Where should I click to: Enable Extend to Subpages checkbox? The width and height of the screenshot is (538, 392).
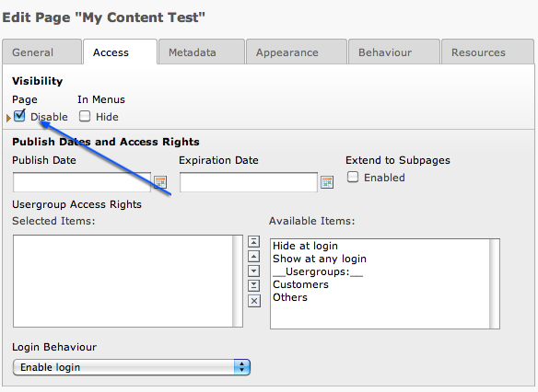[x=353, y=177]
